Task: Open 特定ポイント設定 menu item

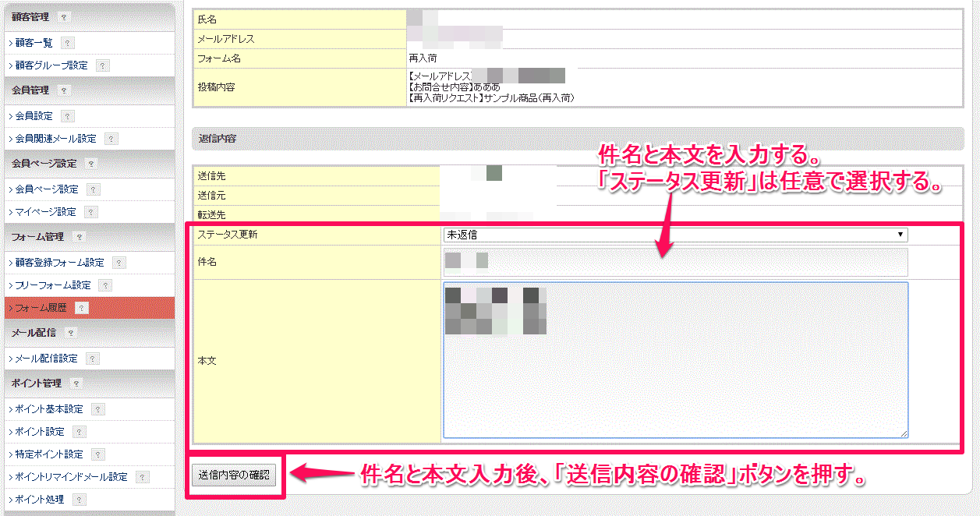Action: (x=48, y=454)
